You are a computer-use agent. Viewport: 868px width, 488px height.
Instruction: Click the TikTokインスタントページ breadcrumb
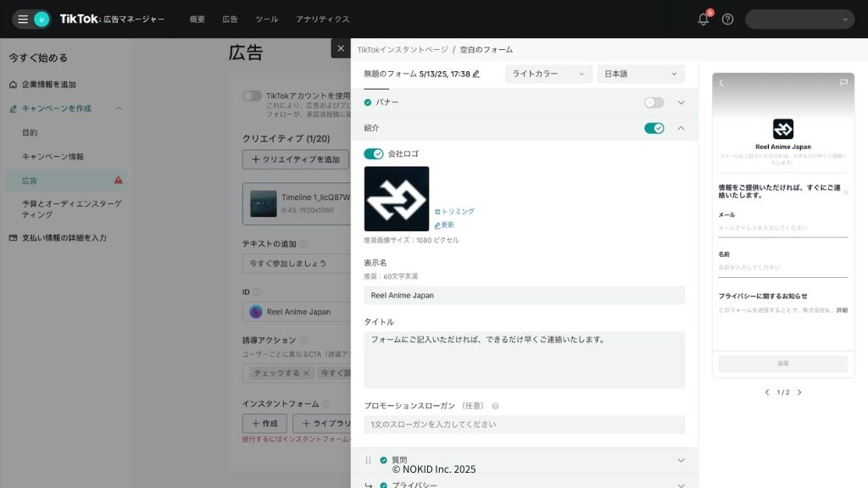(x=403, y=50)
